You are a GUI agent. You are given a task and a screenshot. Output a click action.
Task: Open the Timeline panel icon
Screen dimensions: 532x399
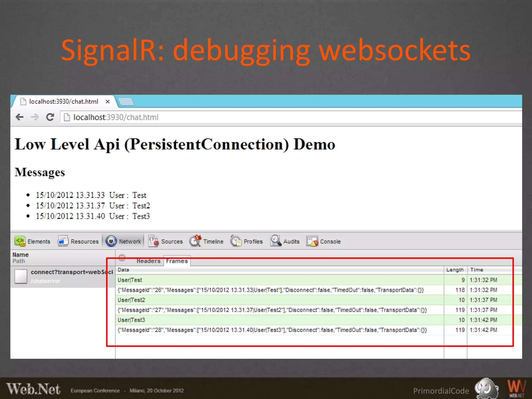[x=195, y=241]
